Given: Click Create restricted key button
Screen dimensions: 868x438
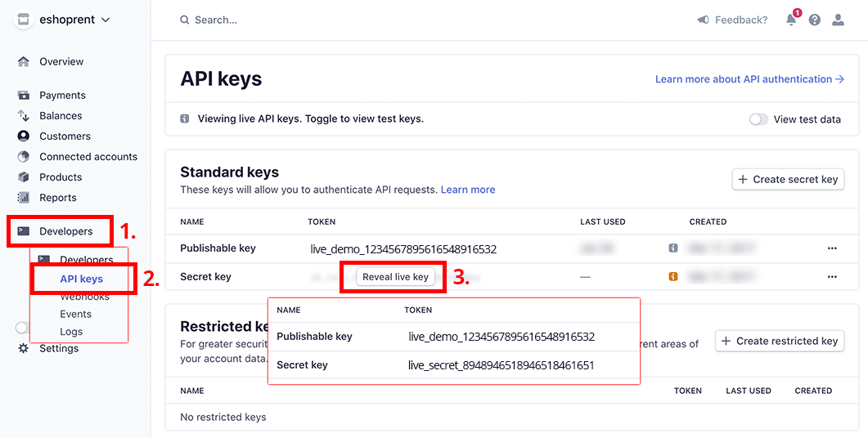Looking at the screenshot, I should click(780, 341).
